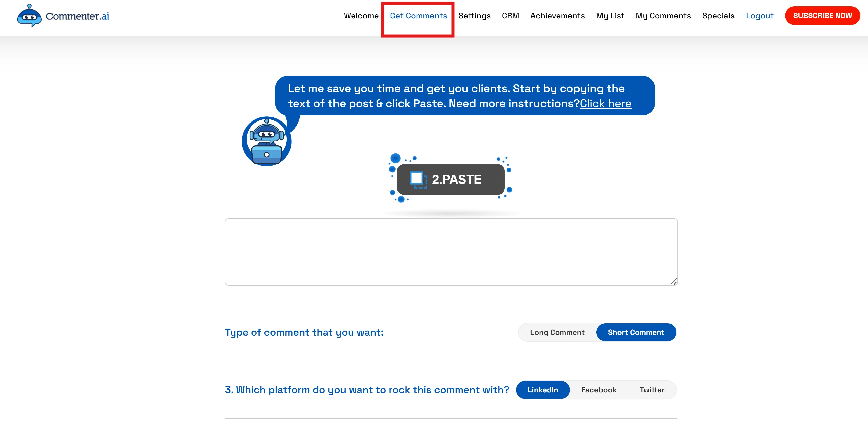Open Settings from the navigation bar
The width and height of the screenshot is (868, 427).
tap(474, 16)
